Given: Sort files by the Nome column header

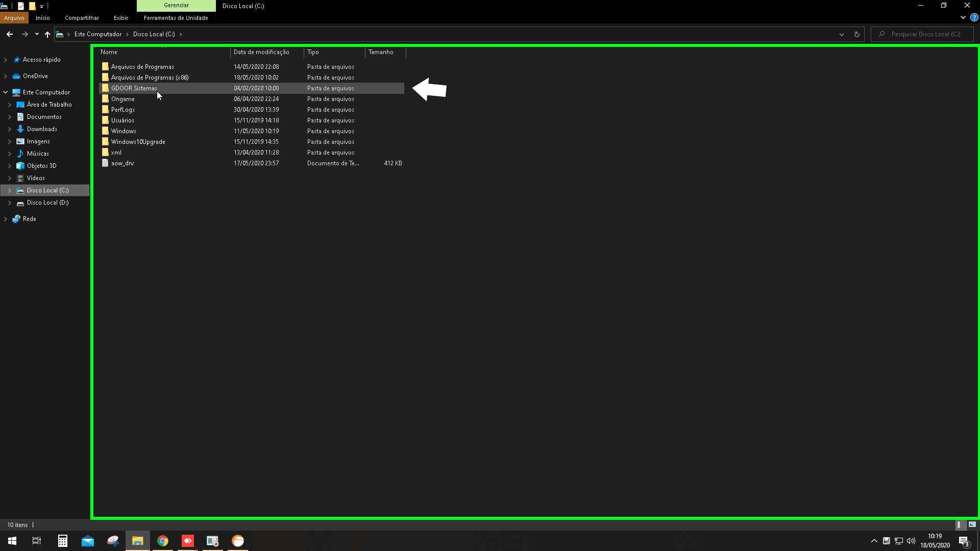Looking at the screenshot, I should [109, 52].
